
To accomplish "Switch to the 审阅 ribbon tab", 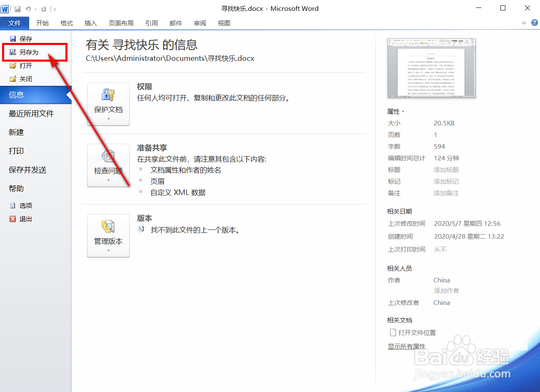I will pos(200,23).
